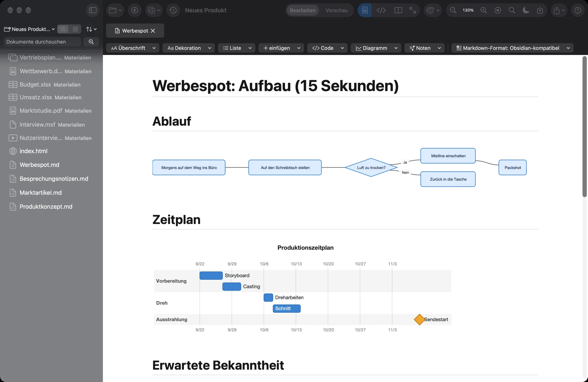Enable the split view columns icon
Viewport: 588px width, 382px height.
(x=398, y=10)
